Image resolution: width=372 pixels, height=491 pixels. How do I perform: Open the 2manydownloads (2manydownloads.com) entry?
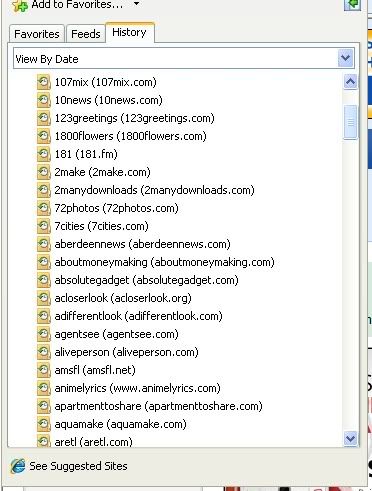click(x=154, y=190)
